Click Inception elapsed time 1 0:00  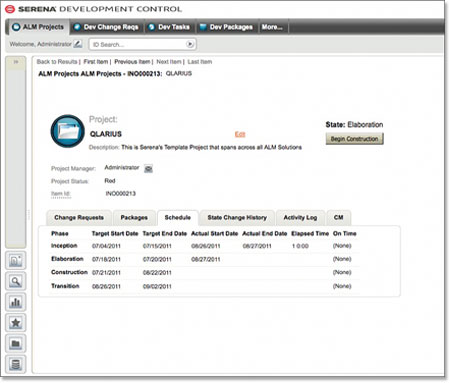point(300,246)
